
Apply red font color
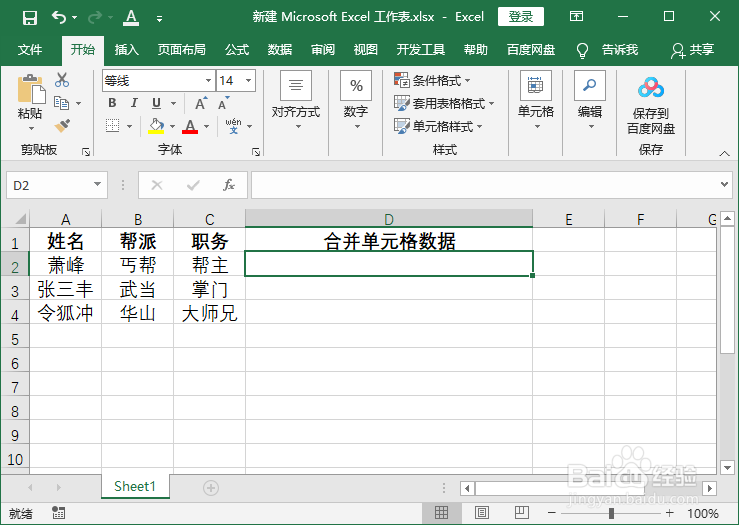tap(190, 126)
